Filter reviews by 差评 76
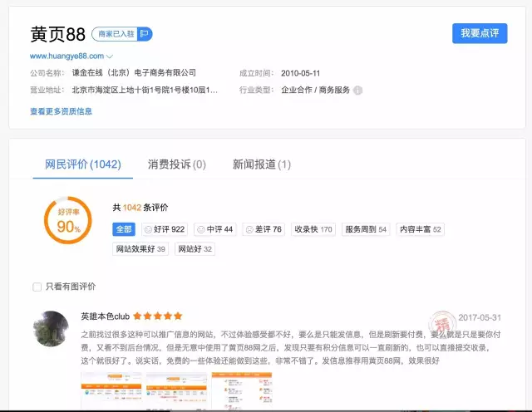Image resolution: width=532 pixels, height=412 pixels. pos(264,229)
